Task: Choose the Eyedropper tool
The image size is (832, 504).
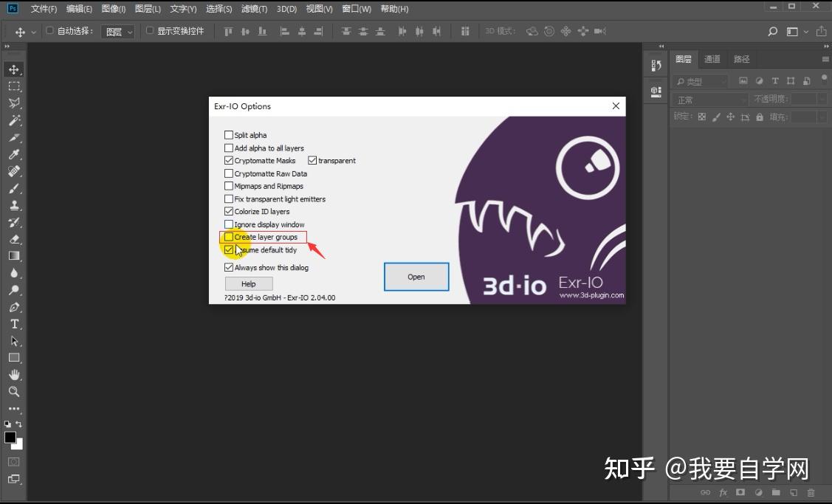Action: pos(14,154)
